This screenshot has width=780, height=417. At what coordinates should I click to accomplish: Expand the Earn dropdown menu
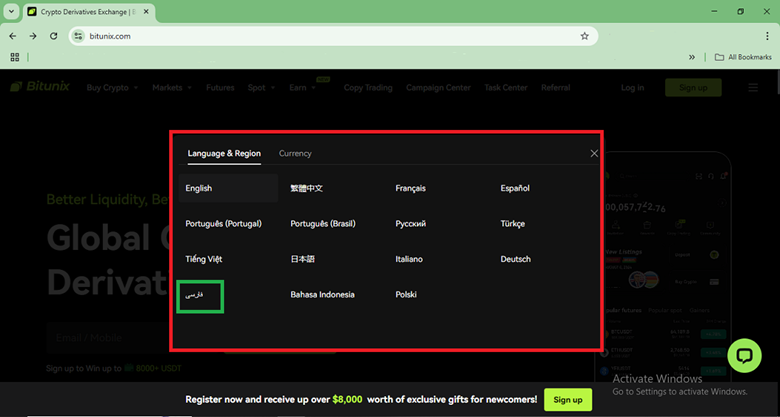pos(302,88)
